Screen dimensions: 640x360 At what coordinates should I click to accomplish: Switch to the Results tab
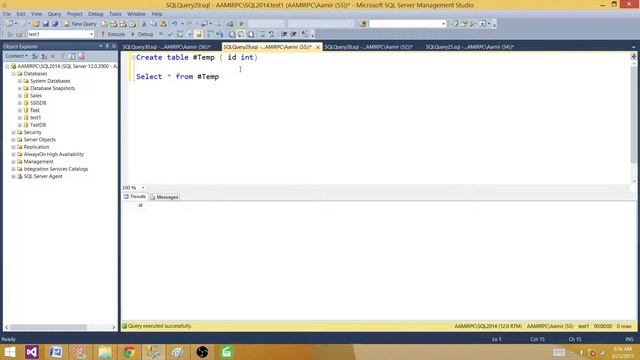pyautogui.click(x=135, y=197)
